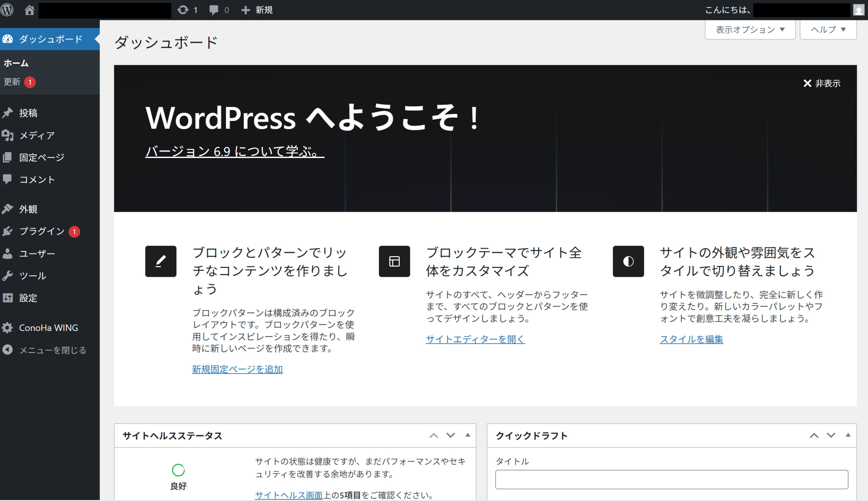Click the half-circle styles icon

pos(628,261)
